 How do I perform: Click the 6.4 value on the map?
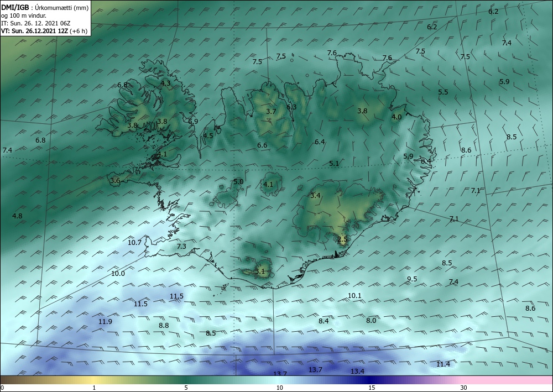point(320,142)
